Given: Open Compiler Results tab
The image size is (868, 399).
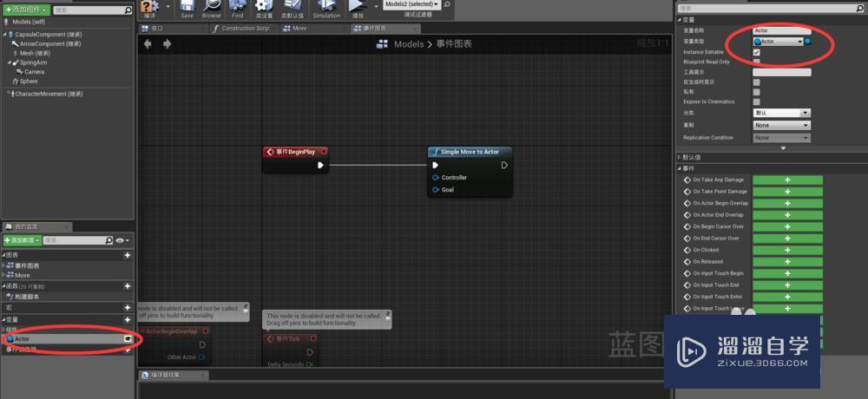Looking at the screenshot, I should point(174,376).
